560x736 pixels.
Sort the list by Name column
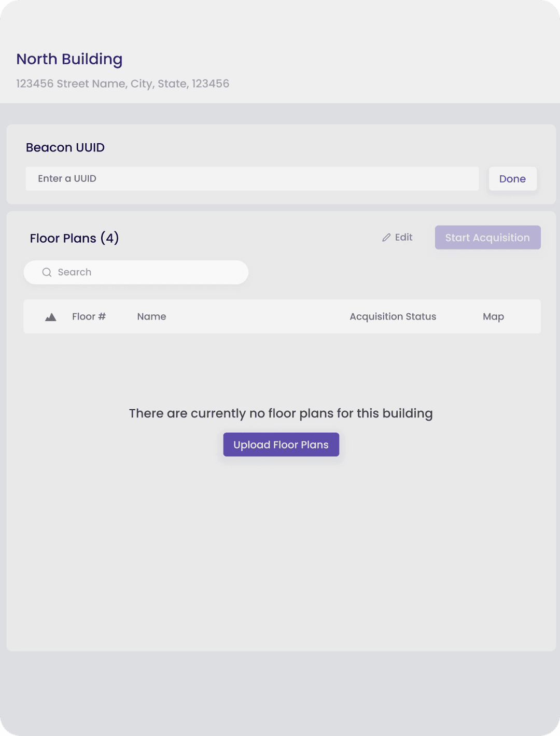151,316
